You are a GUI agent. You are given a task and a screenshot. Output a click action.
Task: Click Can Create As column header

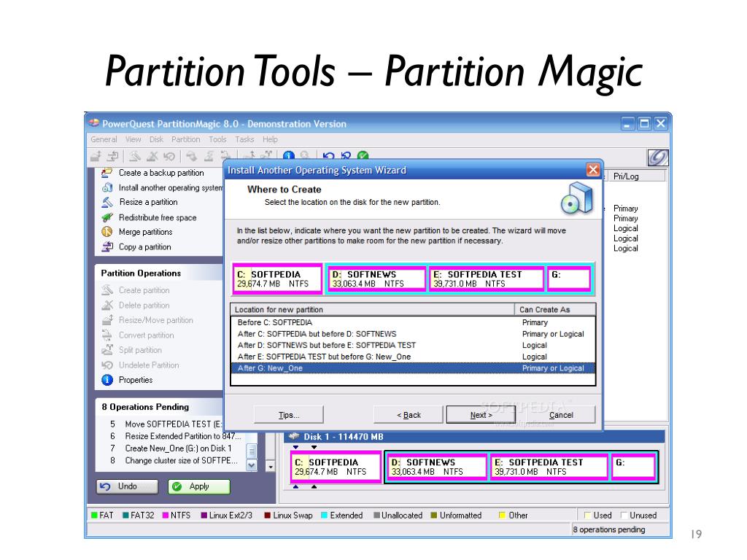coord(555,309)
